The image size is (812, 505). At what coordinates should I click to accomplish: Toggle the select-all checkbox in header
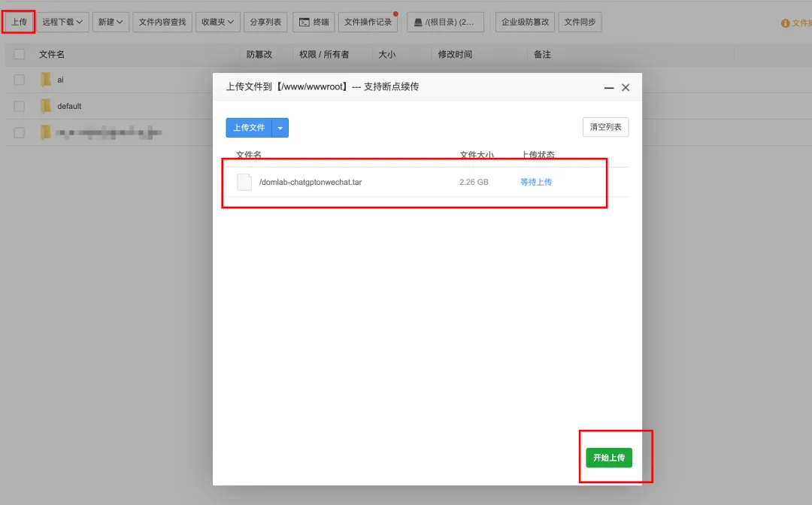pyautogui.click(x=20, y=54)
